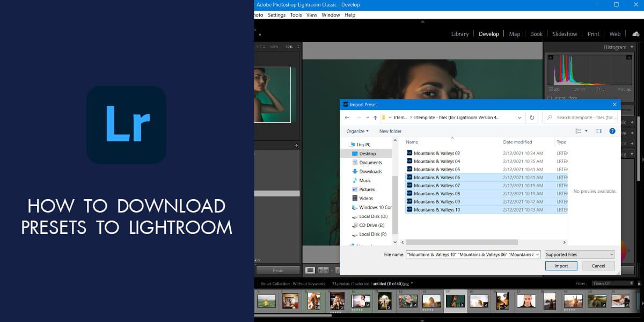Expand the File name history dropdown
This screenshot has width=644, height=322.
click(537, 254)
